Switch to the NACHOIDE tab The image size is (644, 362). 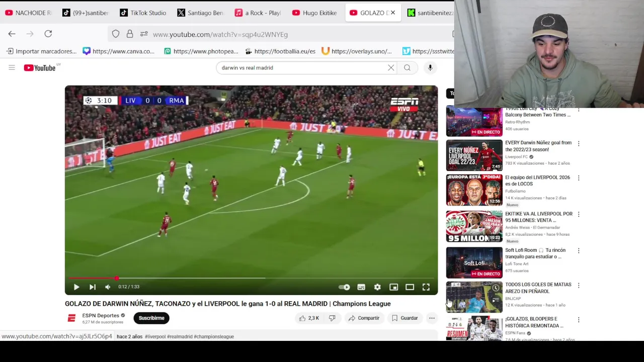click(28, 13)
